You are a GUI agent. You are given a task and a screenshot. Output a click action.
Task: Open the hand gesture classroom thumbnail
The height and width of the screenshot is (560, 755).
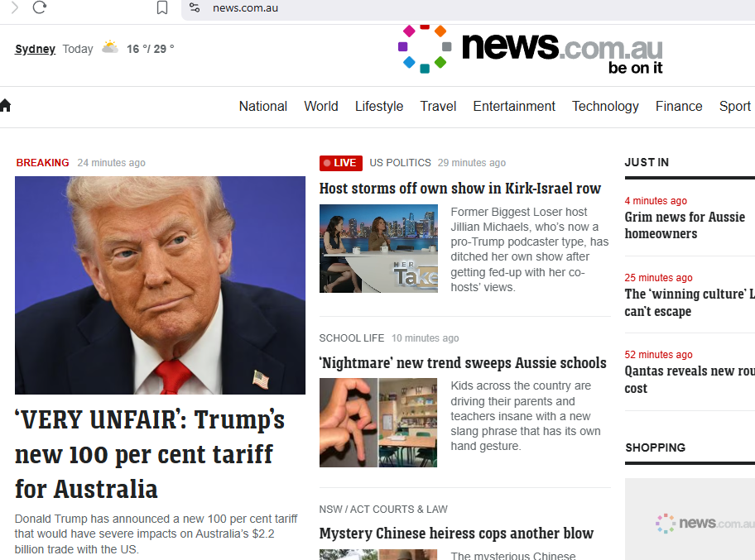click(378, 423)
